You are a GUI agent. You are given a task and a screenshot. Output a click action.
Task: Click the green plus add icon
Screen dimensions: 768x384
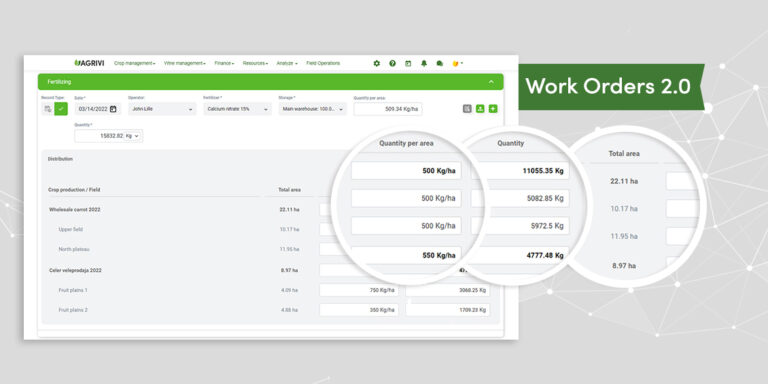tap(493, 109)
